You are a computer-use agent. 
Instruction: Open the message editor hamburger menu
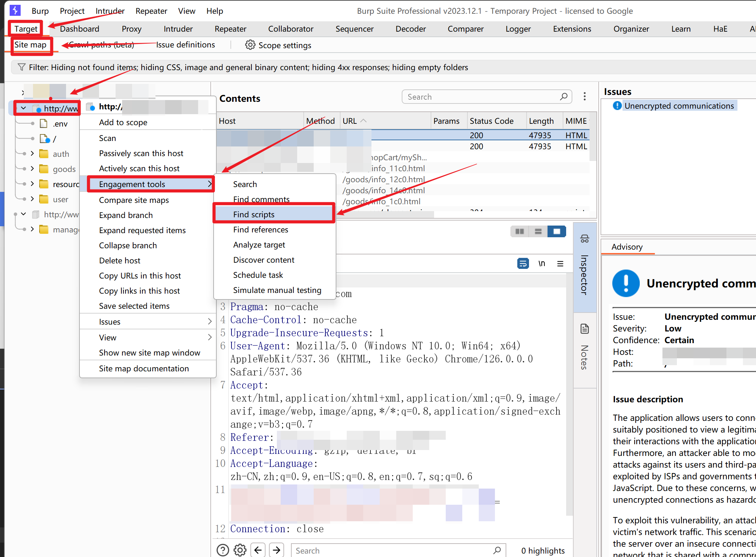point(560,264)
